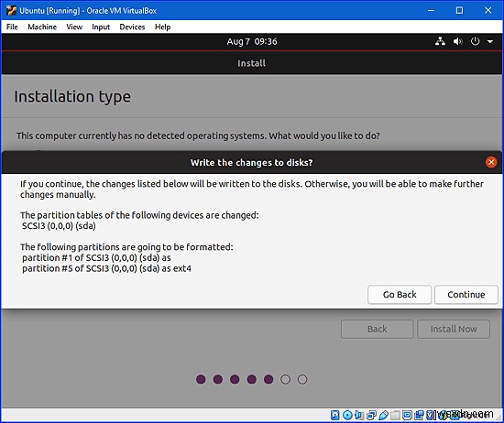Click the VirtualBox audio status icon
Image resolution: width=504 pixels, height=423 pixels.
pyautogui.click(x=358, y=415)
